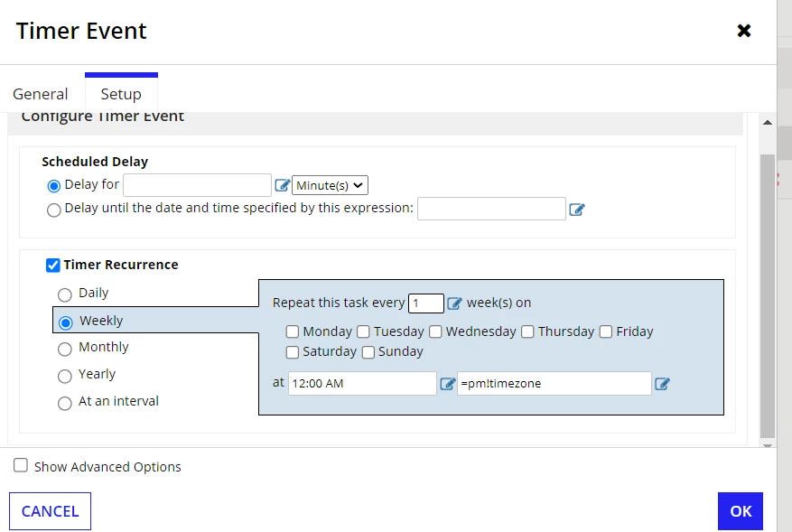Select the Setup tab
Screen dimensions: 792x532
[121, 94]
